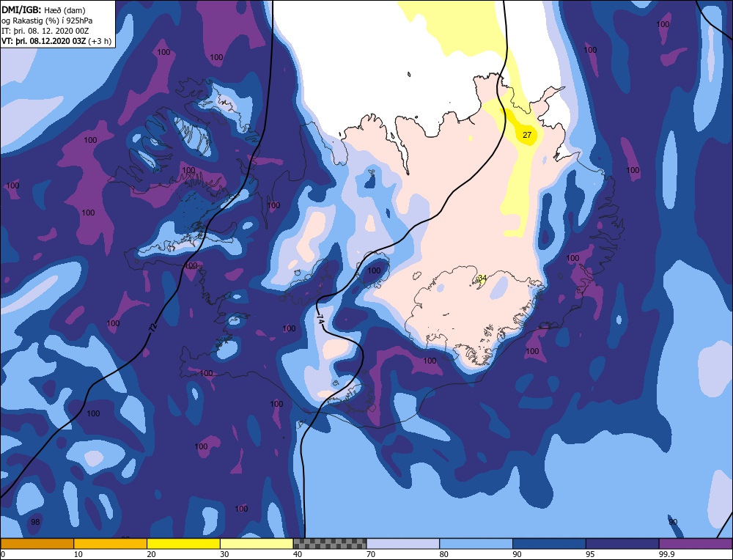Select the bright yellow 20–30 legend swatch
This screenshot has height=560, width=733.
(183, 543)
